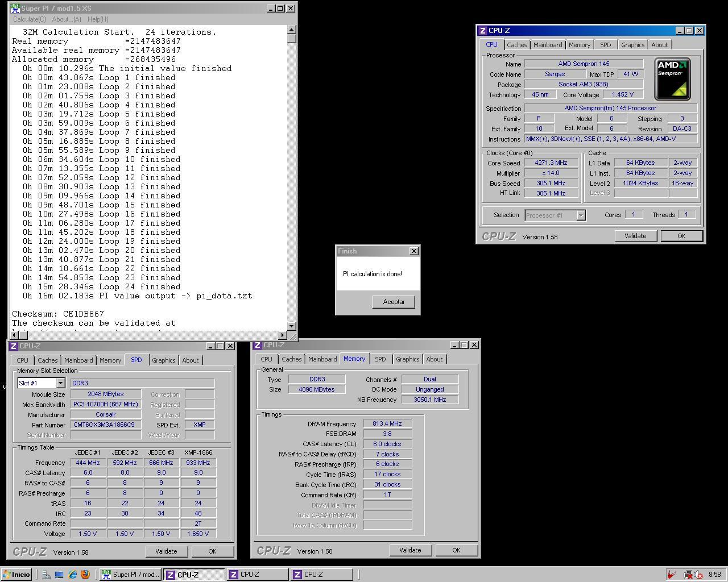Click the Checksum: CE1DB867 line
The height and width of the screenshot is (582, 728).
coord(58,314)
